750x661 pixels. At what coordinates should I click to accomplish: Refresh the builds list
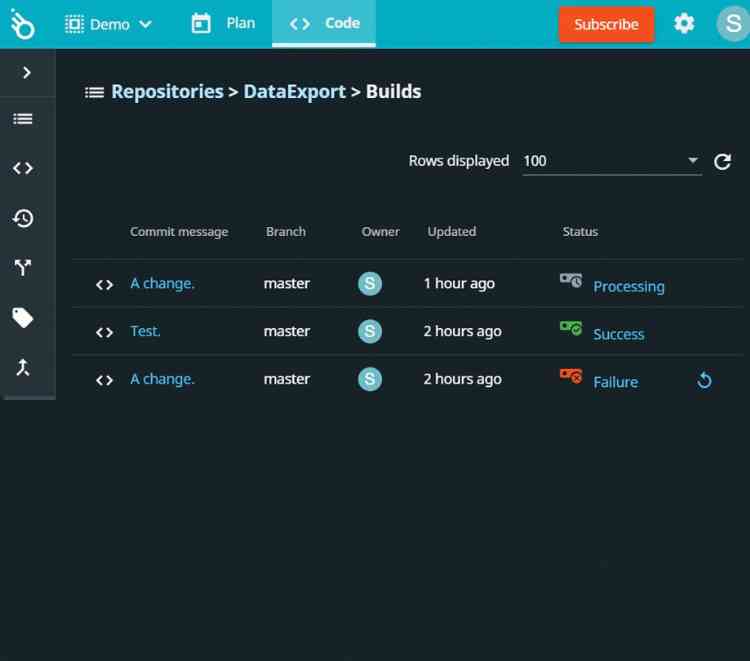click(722, 162)
